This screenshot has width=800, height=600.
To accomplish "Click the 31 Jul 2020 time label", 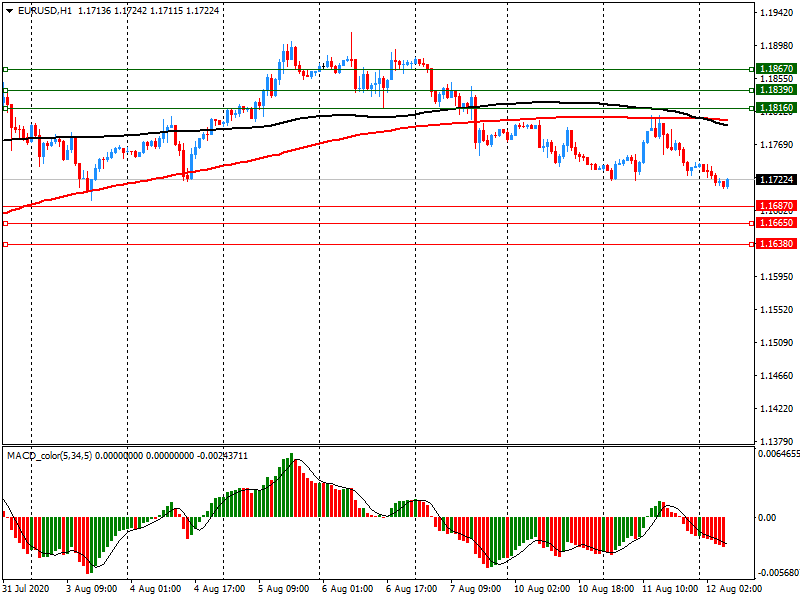I will (26, 589).
